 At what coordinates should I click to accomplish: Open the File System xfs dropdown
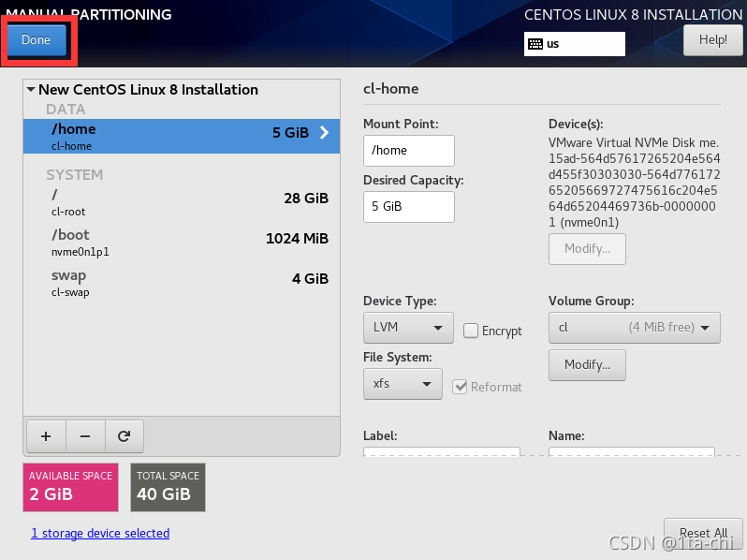403,384
